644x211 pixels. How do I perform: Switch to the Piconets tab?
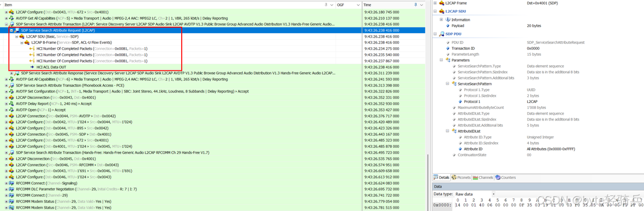[x=461, y=177]
